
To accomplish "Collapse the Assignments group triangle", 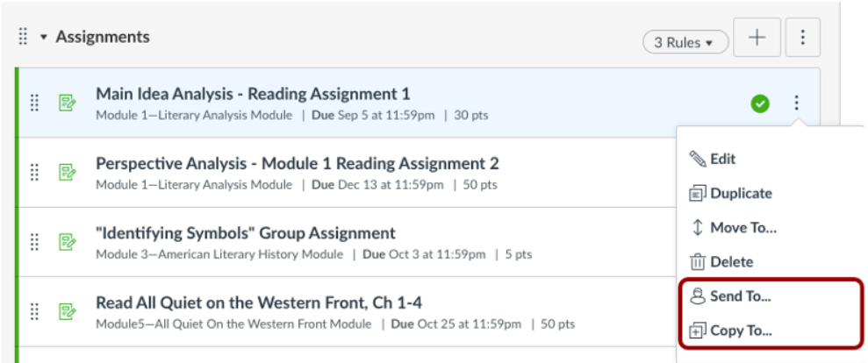I will [x=44, y=38].
